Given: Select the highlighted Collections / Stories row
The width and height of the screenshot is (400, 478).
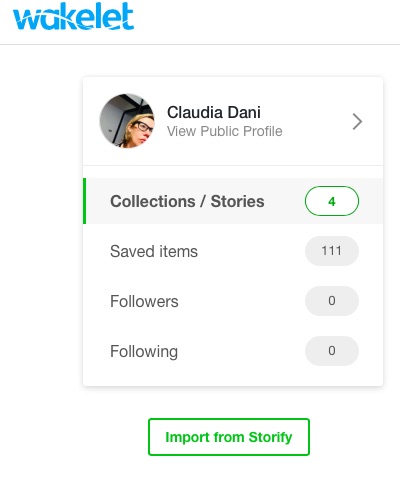Looking at the screenshot, I should pyautogui.click(x=233, y=201).
